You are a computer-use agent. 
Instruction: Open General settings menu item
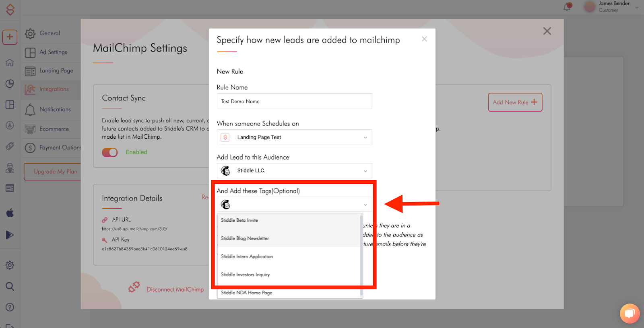[51, 33]
